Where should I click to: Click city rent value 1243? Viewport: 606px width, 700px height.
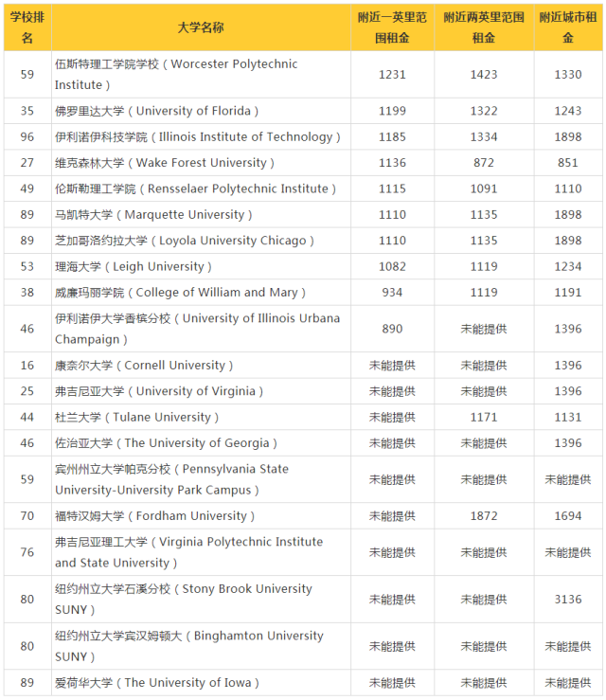(568, 111)
